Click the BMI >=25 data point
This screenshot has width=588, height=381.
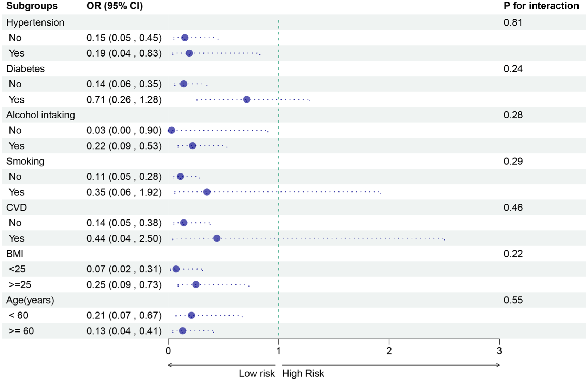coord(196,284)
